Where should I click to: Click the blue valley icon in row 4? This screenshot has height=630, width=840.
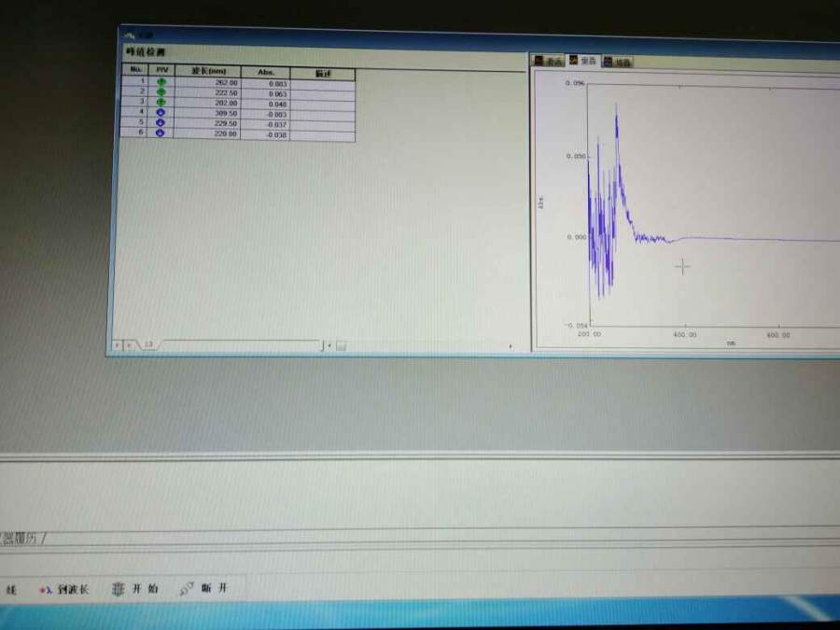[x=161, y=112]
